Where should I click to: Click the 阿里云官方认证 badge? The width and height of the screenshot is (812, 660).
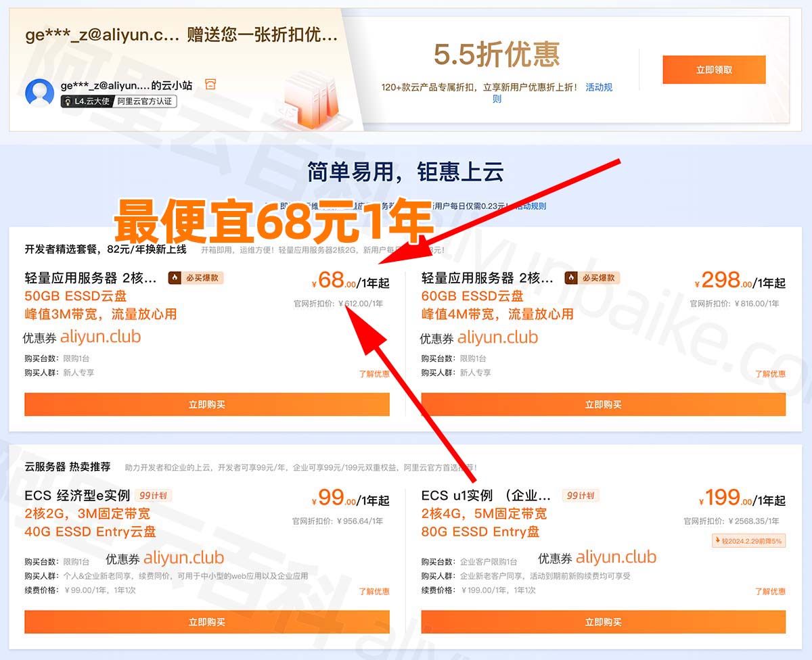pyautogui.click(x=144, y=101)
